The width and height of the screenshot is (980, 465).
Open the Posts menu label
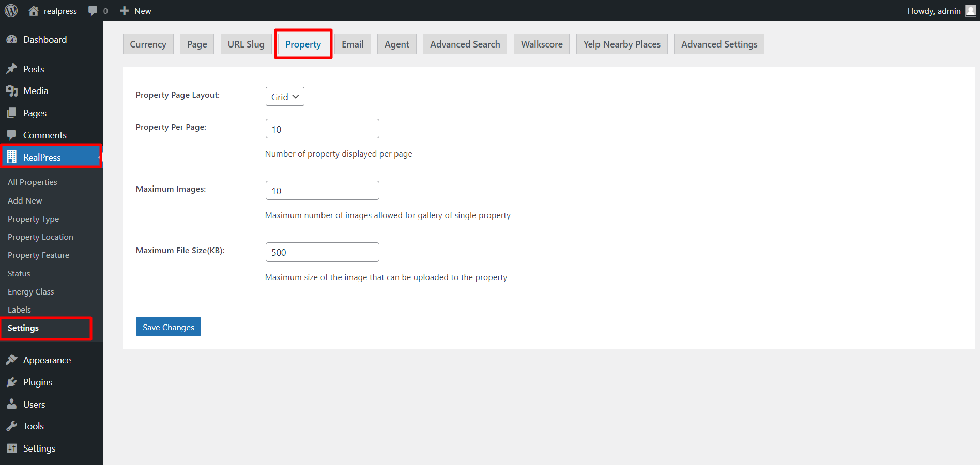pos(34,69)
